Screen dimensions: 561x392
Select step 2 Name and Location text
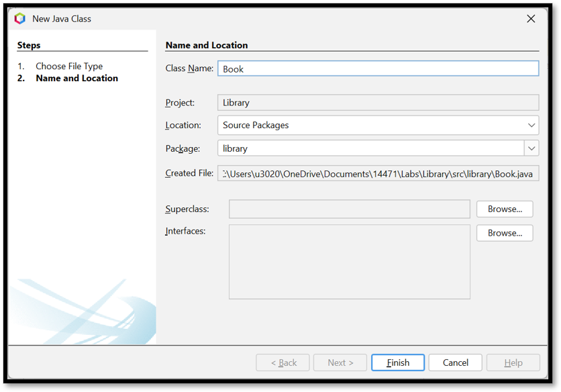coord(77,78)
